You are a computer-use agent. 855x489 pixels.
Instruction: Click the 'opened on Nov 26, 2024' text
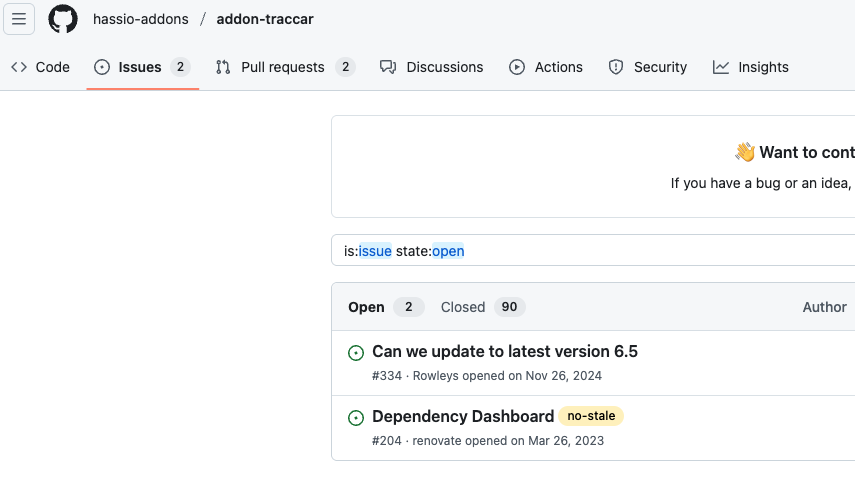pos(532,376)
